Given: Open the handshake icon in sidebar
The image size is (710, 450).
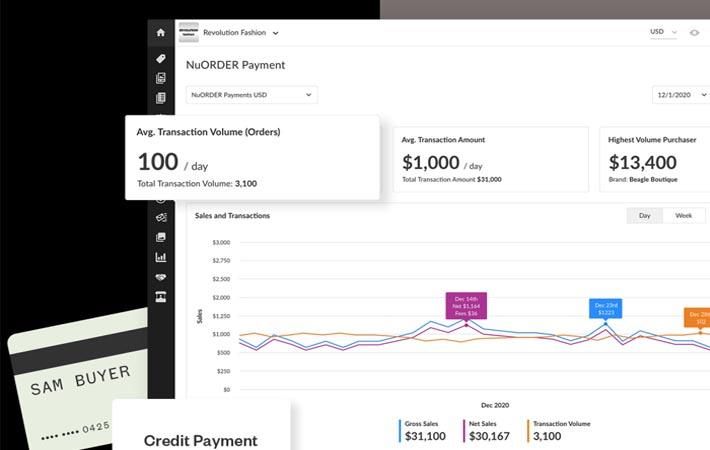Looking at the screenshot, I should coord(161,277).
